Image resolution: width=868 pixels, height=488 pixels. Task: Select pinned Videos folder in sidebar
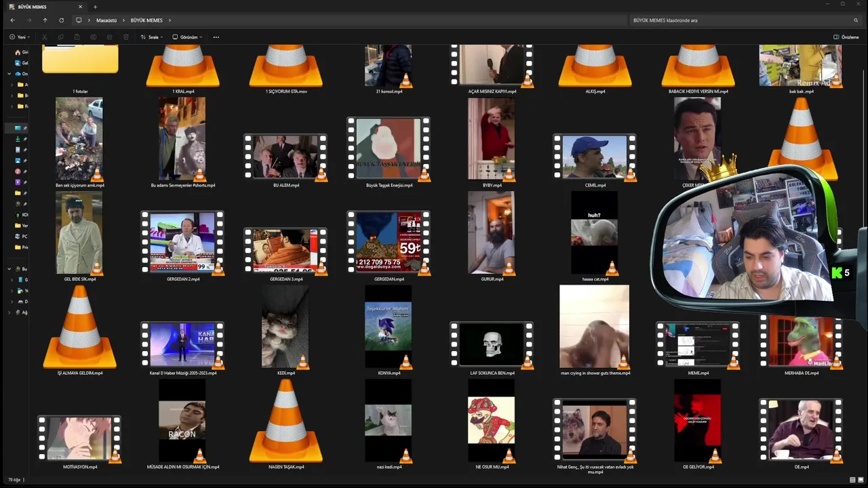[x=21, y=182]
